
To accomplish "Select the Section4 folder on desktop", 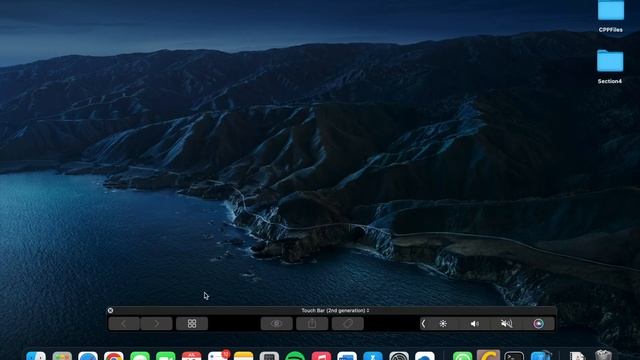I will pos(610,61).
